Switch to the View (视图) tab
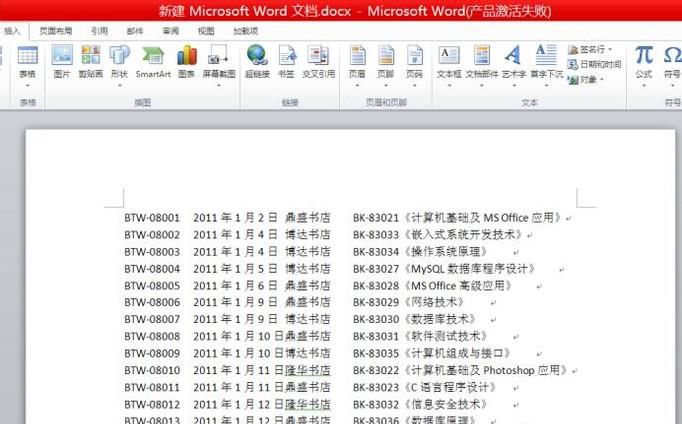This screenshot has height=424, width=682. pos(206,31)
